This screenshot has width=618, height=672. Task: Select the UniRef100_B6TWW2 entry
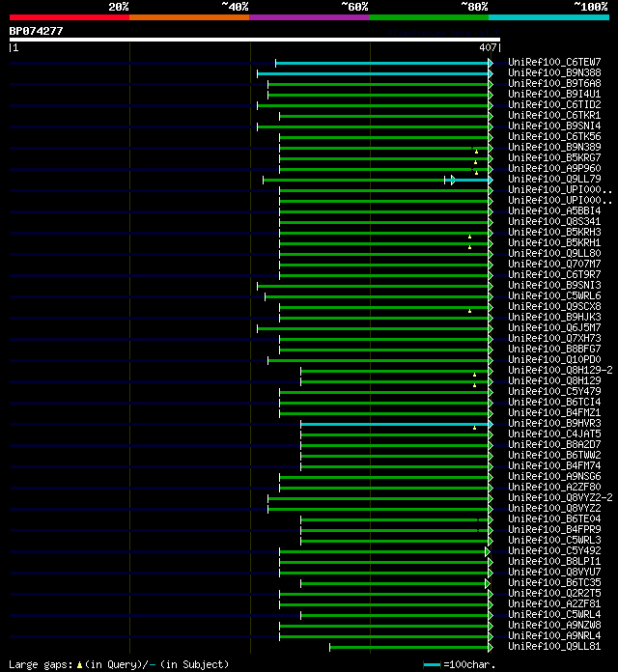pyautogui.click(x=554, y=455)
